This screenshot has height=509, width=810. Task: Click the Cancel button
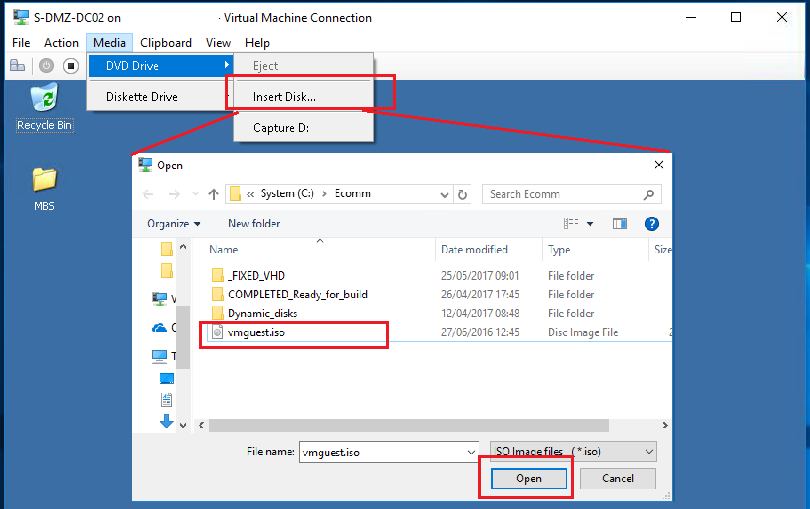pyautogui.click(x=618, y=479)
